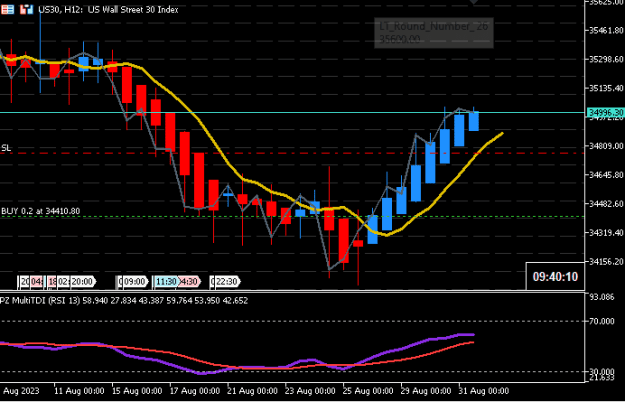Screen dimensions: 625x402
Task: Click the 09:40:10 candle countdown timer box
Action: (555, 276)
